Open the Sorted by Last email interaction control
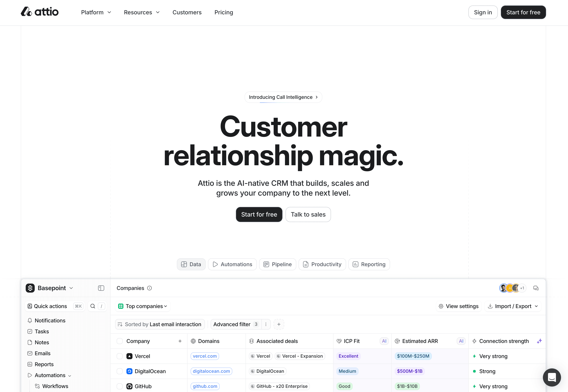Image resolution: width=568 pixels, height=392 pixels. click(x=160, y=324)
